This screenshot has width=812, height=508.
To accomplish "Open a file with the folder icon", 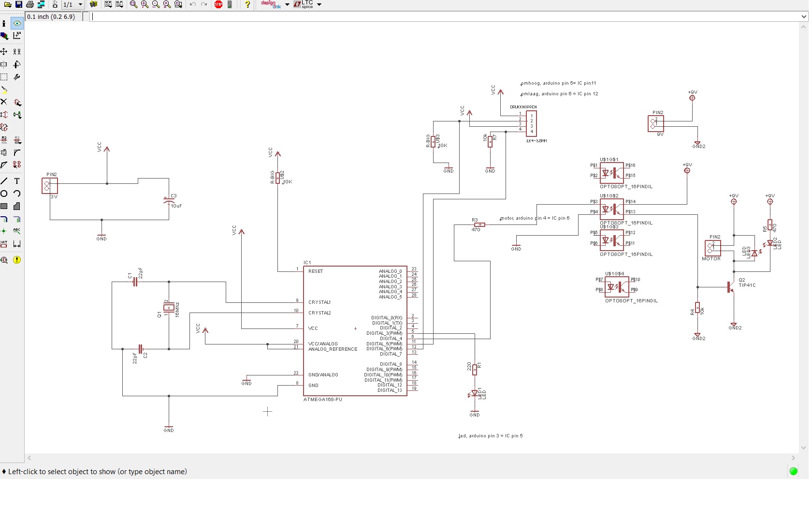I will (8, 4).
